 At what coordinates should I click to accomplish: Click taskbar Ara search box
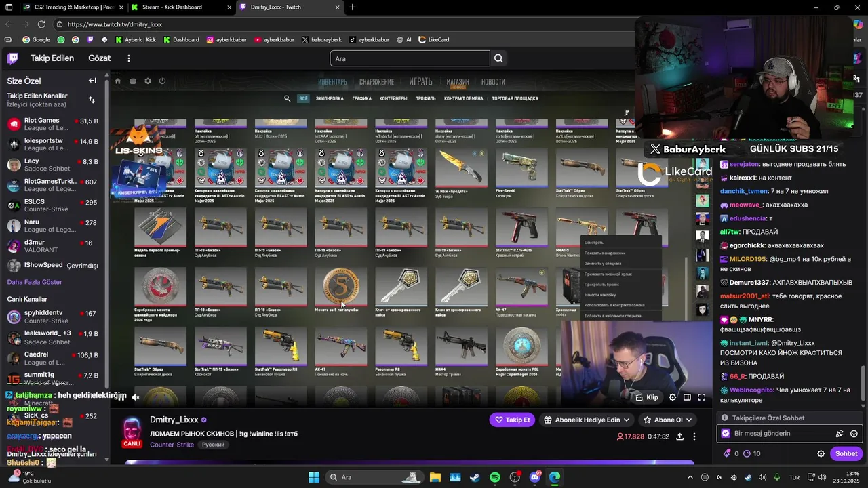[x=373, y=477]
